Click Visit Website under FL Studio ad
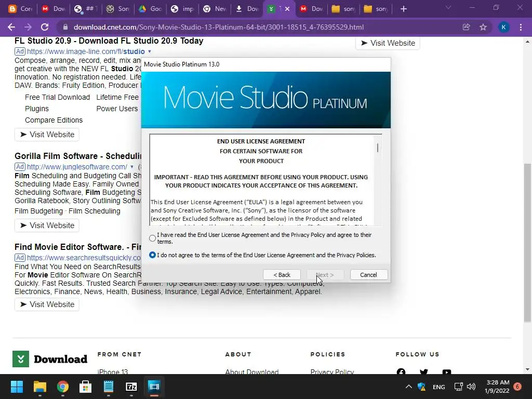Image resolution: width=532 pixels, height=399 pixels. (47, 135)
